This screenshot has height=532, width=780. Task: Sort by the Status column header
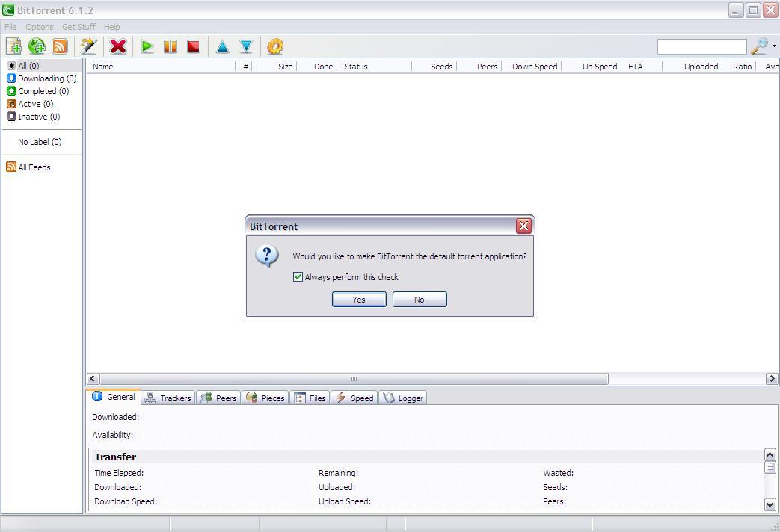point(375,66)
